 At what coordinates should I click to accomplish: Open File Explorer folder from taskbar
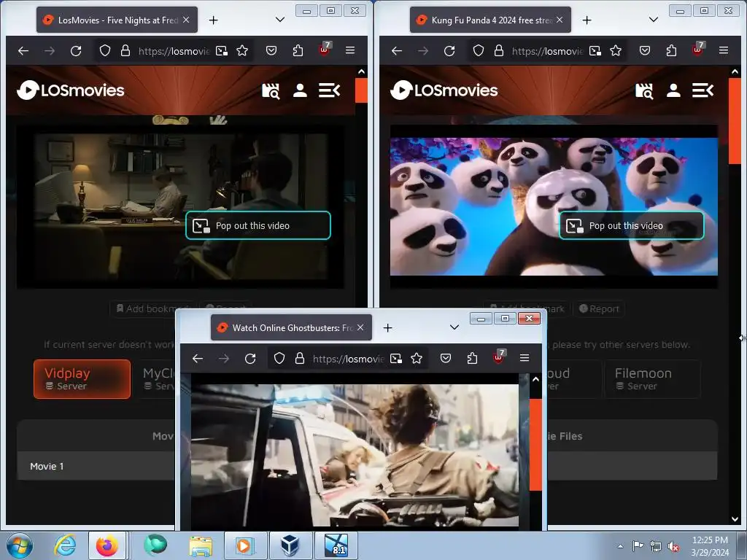point(201,545)
